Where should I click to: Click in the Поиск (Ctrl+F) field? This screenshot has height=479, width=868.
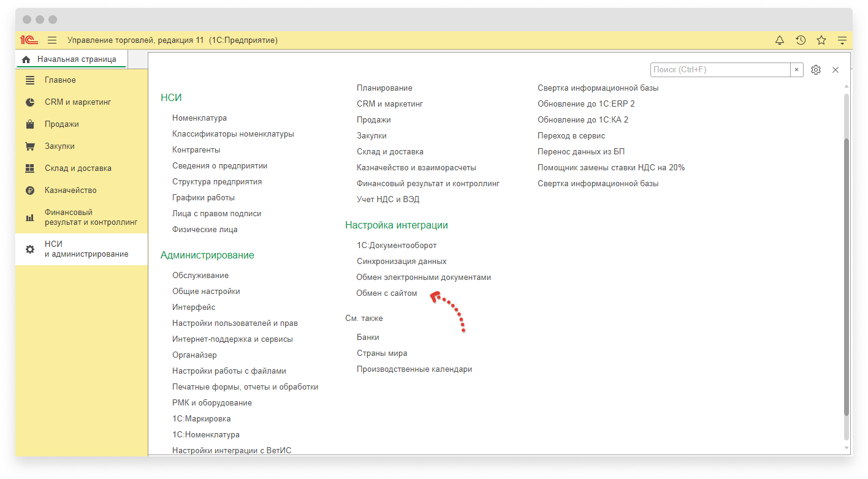pos(720,70)
